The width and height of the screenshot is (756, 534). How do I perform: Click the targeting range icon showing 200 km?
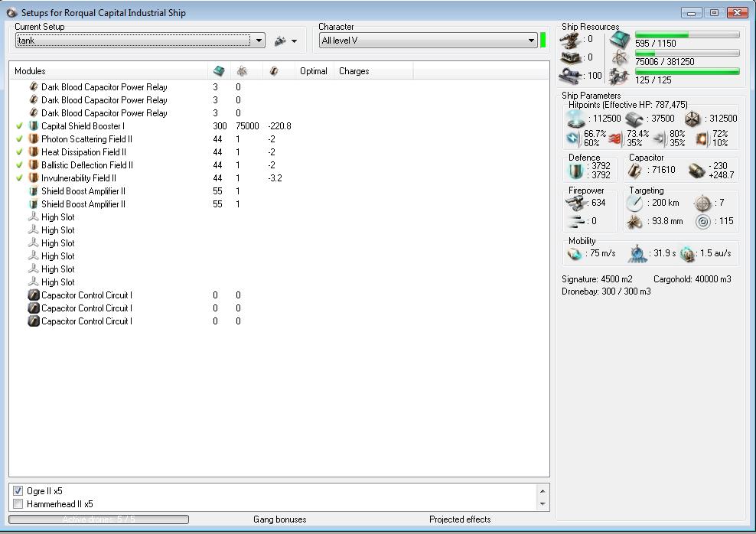tap(634, 203)
